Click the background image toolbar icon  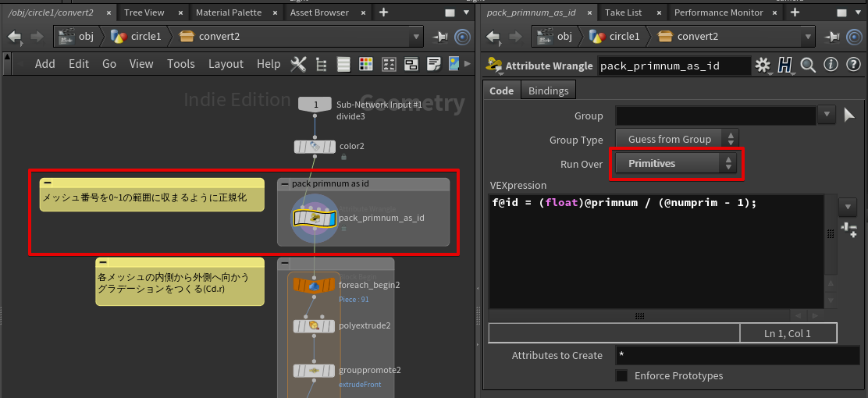coord(454,65)
